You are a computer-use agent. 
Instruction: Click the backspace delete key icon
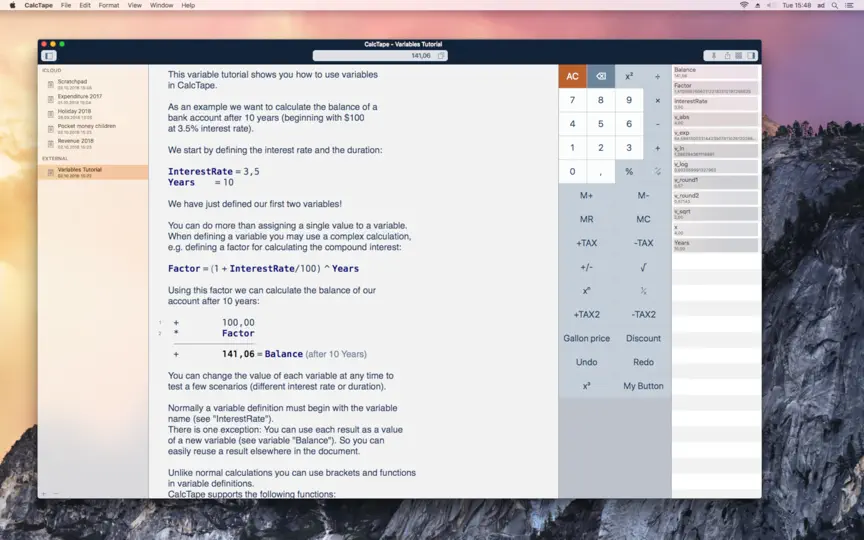tap(601, 77)
